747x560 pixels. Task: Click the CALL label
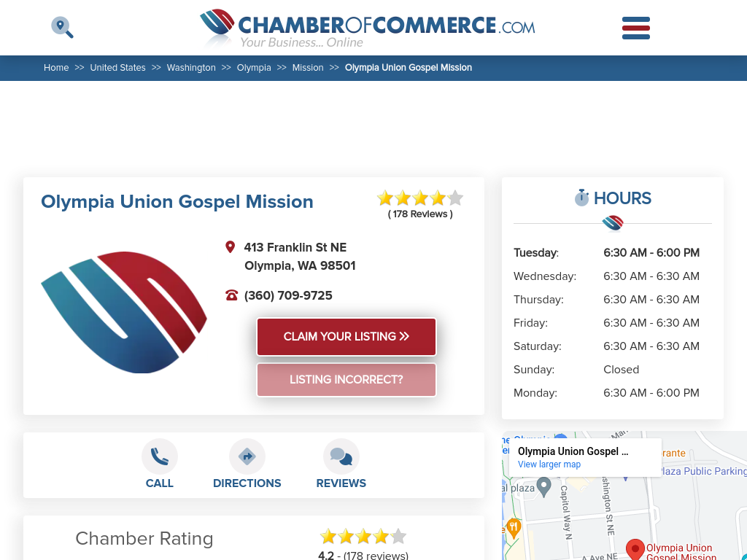(160, 483)
